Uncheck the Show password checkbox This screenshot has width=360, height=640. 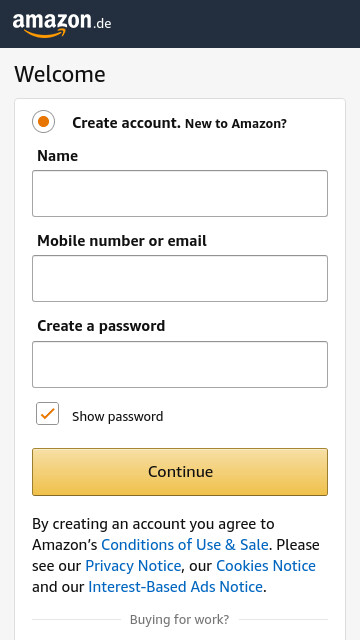point(47,413)
